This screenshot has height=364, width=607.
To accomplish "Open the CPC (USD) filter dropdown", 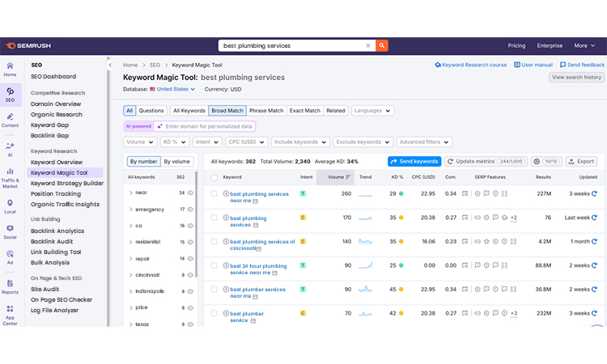I will [x=247, y=142].
